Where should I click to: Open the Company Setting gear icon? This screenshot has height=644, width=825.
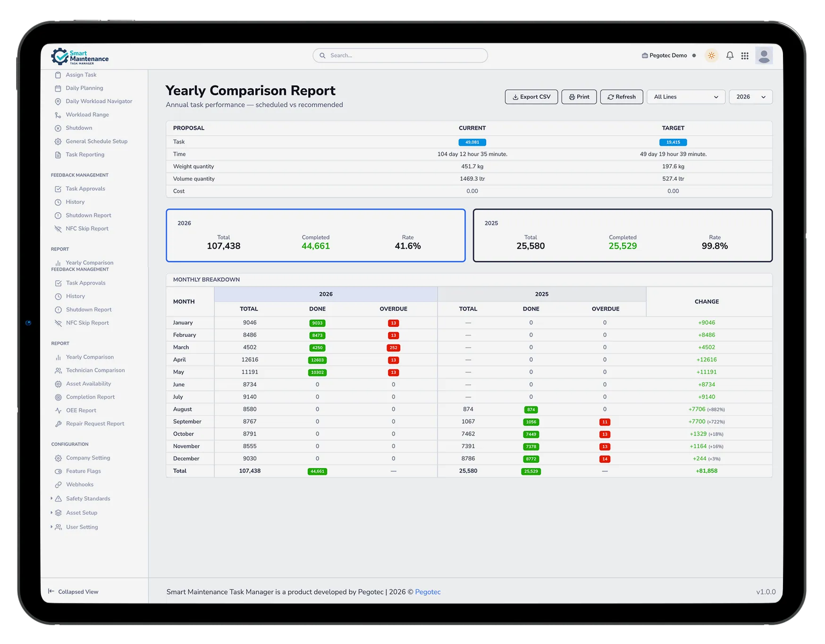(59, 458)
